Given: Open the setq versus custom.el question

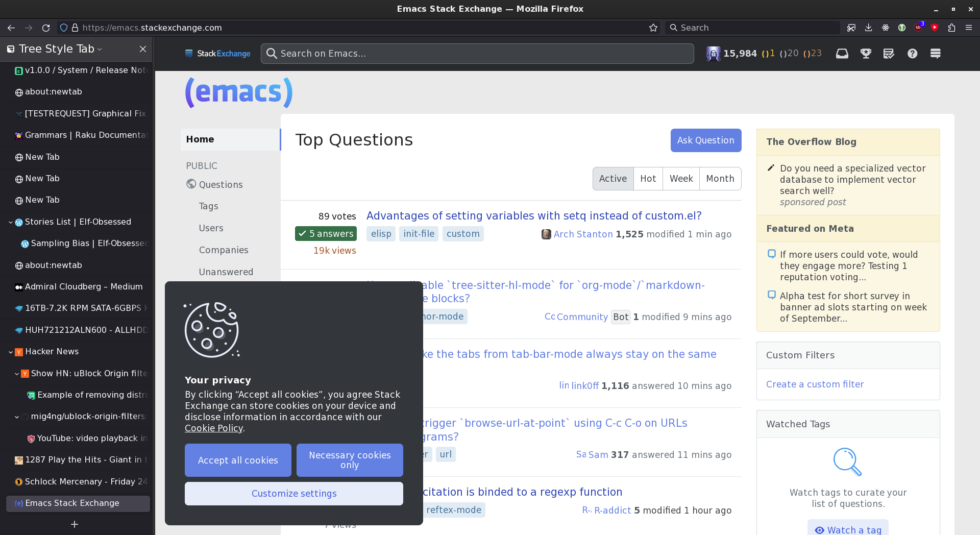Looking at the screenshot, I should (534, 216).
